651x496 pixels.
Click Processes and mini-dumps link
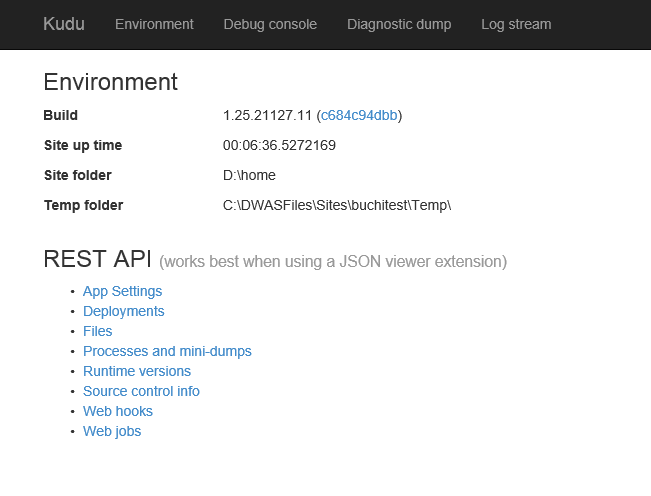click(x=167, y=351)
